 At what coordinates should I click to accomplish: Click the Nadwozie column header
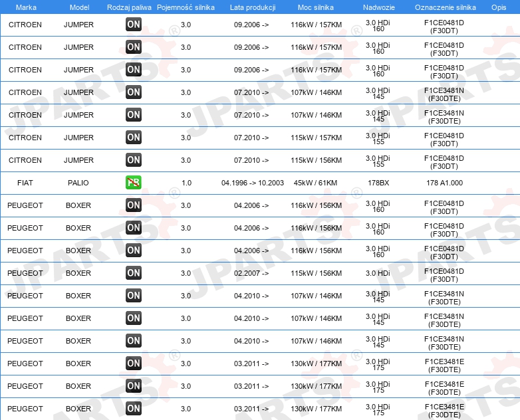pos(379,7)
